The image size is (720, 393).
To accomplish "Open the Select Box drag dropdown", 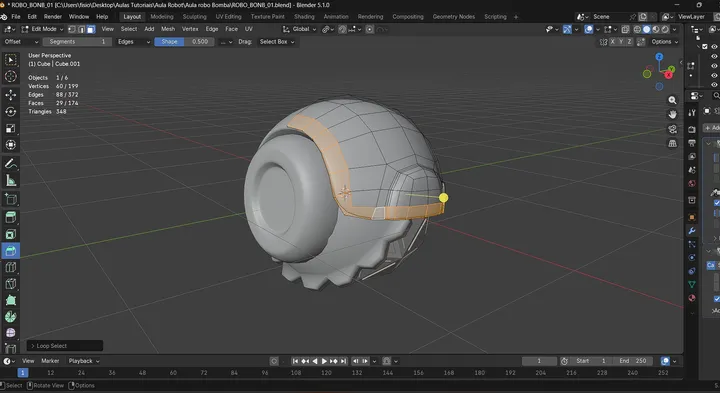I will coord(277,42).
